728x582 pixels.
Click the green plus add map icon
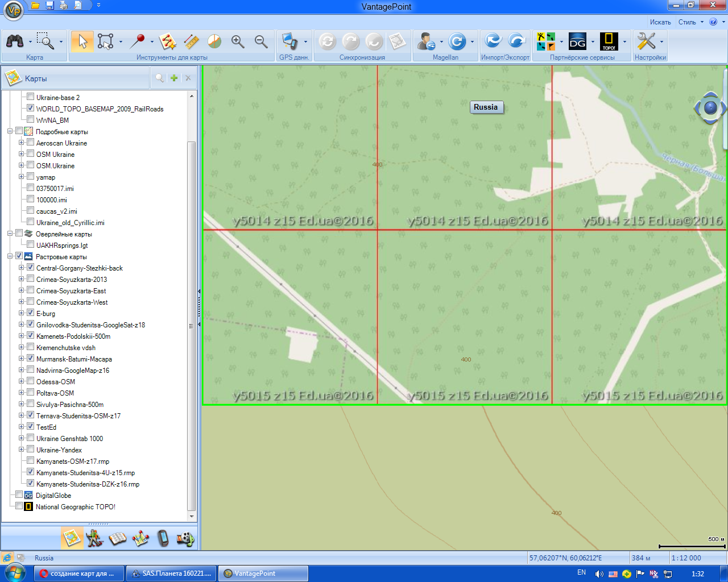[x=174, y=78]
